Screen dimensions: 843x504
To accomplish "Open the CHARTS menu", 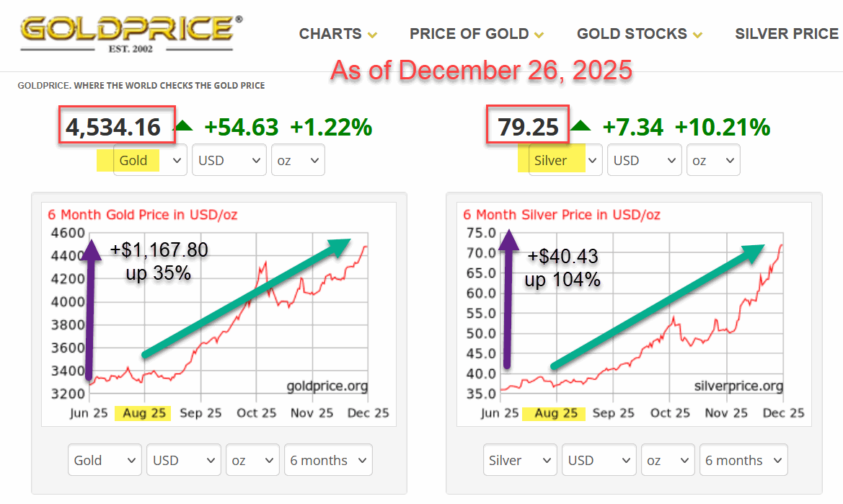I will (332, 34).
